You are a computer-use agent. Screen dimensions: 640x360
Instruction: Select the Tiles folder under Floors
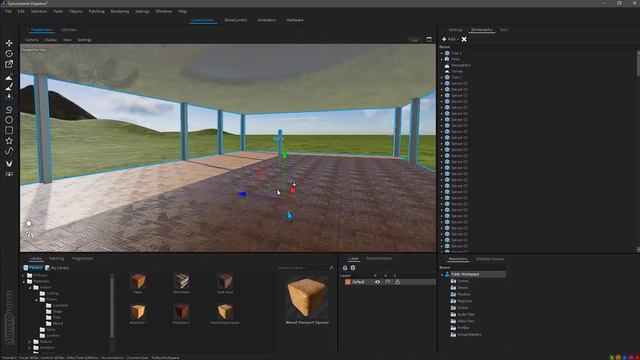pos(54,318)
